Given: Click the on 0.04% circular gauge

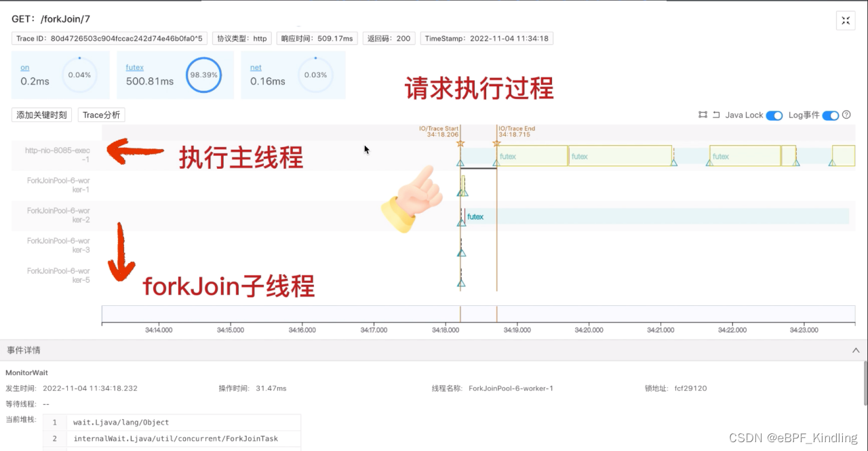Looking at the screenshot, I should 79,75.
